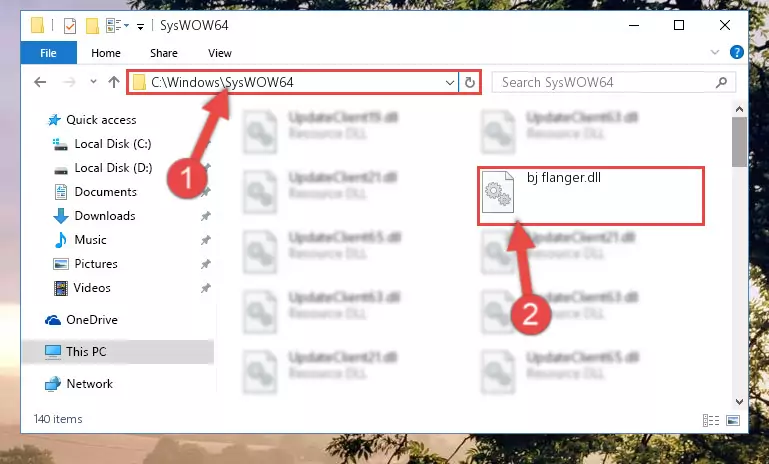This screenshot has width=769, height=464.
Task: Open the File menu
Action: 48,53
